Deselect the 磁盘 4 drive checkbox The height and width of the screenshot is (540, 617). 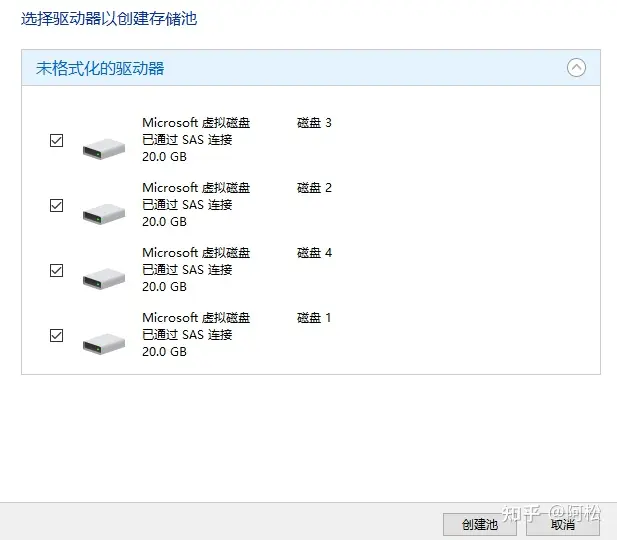click(x=57, y=271)
